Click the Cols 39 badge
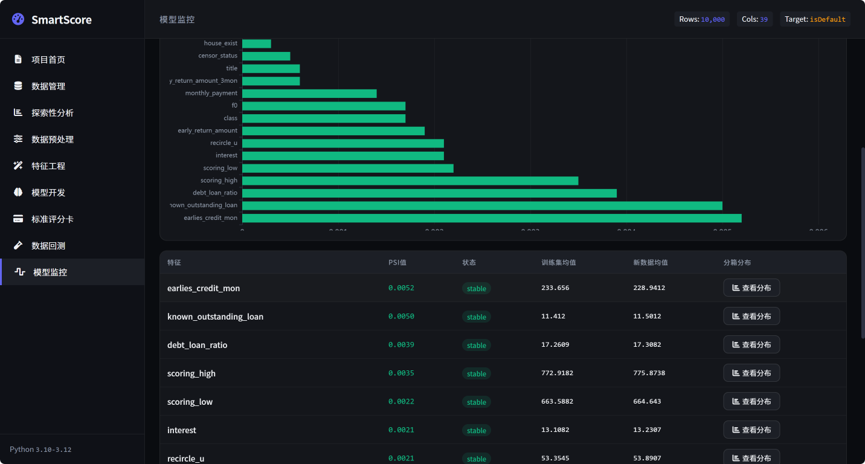Screen dimensions: 865x464 point(754,19)
